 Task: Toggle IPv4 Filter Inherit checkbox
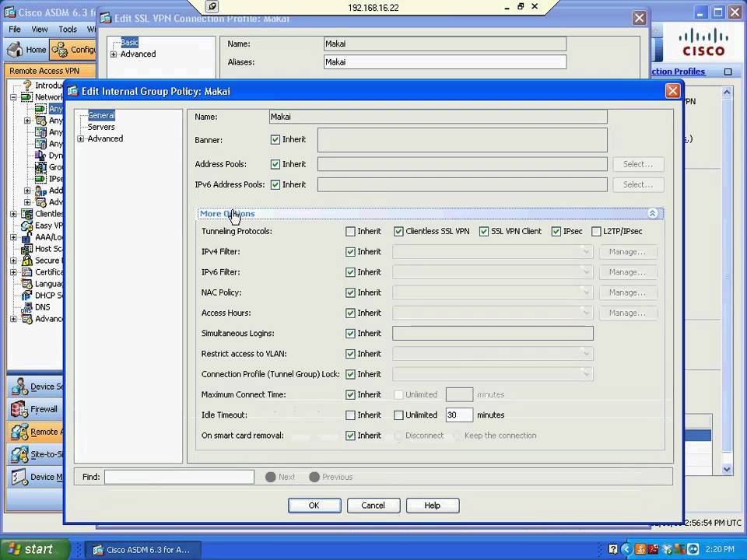[x=350, y=252]
